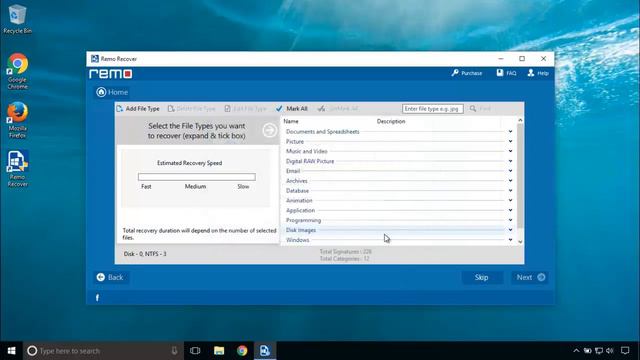Viewport: 640px width, 360px height.
Task: Expand Music and Video category
Action: click(x=510, y=151)
